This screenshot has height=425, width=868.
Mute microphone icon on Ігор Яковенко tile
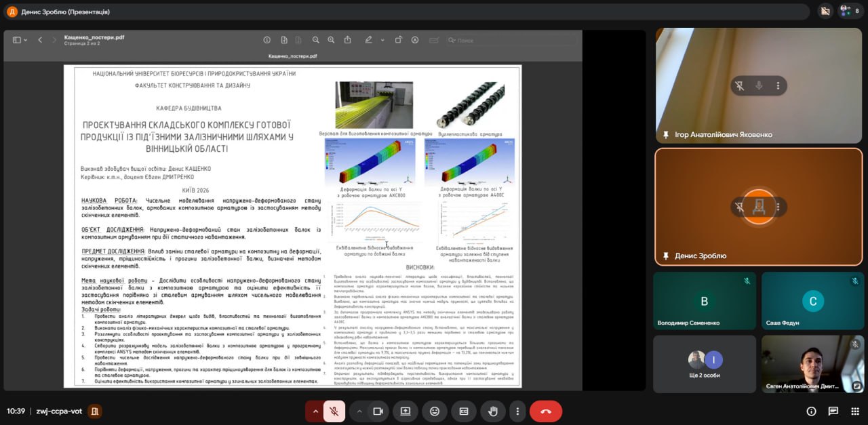(759, 85)
